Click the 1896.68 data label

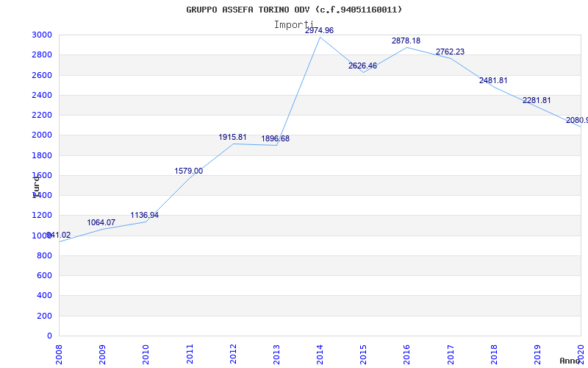click(x=275, y=139)
